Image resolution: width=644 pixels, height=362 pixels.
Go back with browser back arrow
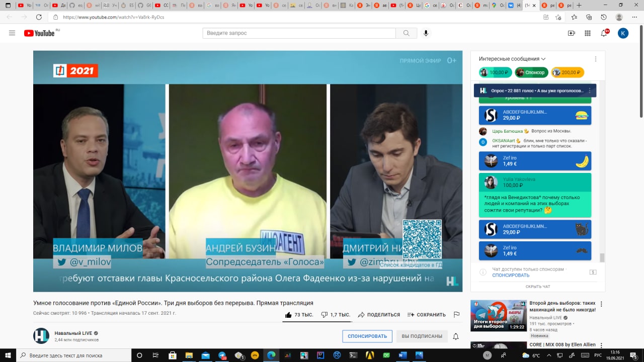pyautogui.click(x=10, y=17)
